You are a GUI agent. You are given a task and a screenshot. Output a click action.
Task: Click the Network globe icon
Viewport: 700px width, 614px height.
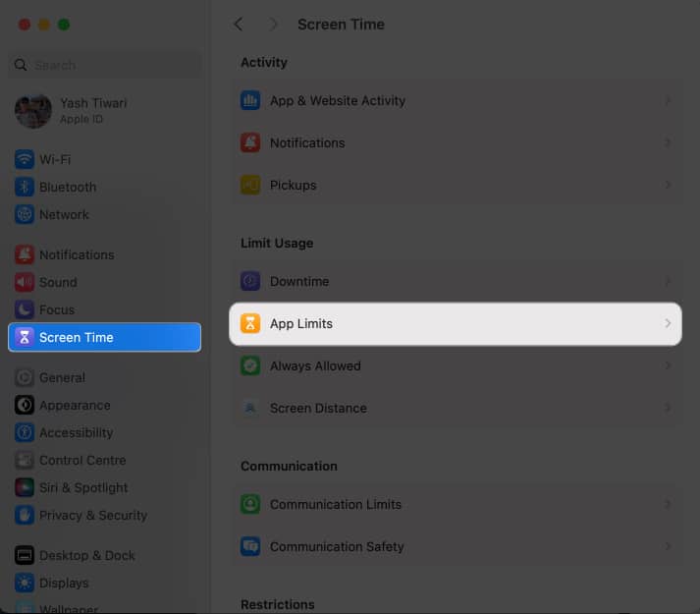[25, 214]
